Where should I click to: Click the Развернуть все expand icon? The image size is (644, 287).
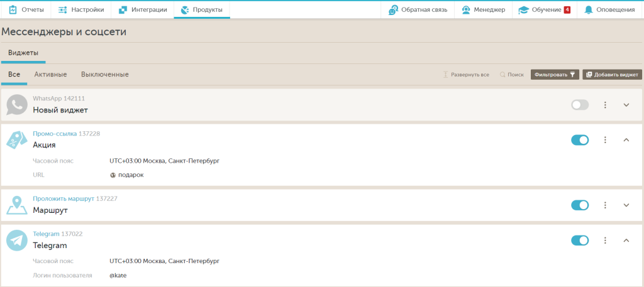coord(446,75)
